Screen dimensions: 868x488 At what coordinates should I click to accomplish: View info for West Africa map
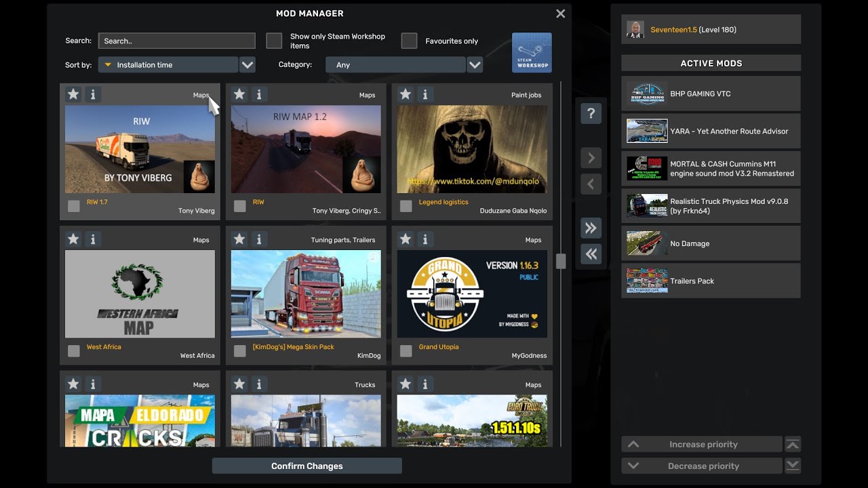tap(93, 239)
